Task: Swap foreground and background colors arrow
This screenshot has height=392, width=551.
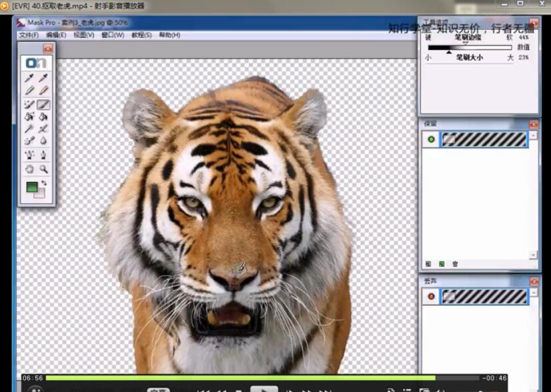Action: click(x=45, y=183)
